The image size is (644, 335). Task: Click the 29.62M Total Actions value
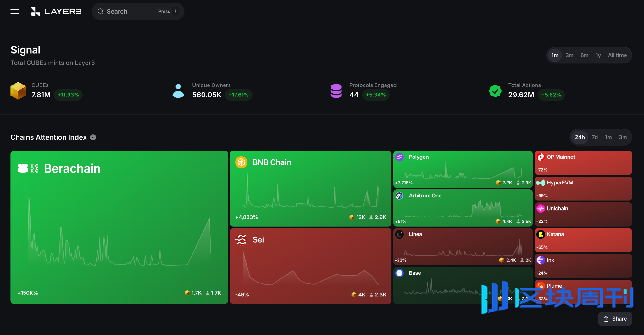tap(521, 95)
